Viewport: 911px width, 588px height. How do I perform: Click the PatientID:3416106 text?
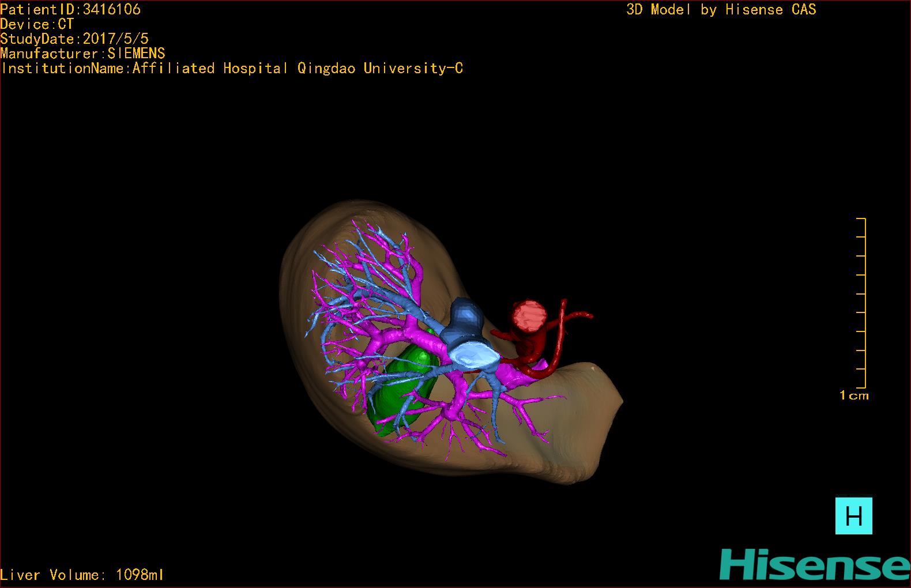pyautogui.click(x=70, y=9)
